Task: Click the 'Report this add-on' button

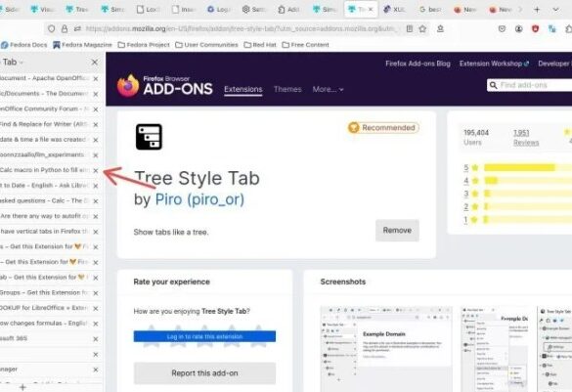Action: pos(204,373)
